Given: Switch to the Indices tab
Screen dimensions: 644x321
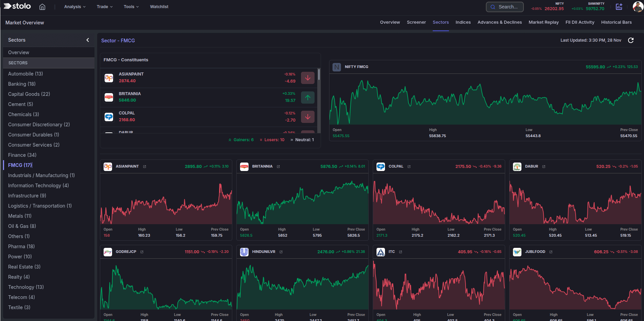Looking at the screenshot, I should 463,22.
